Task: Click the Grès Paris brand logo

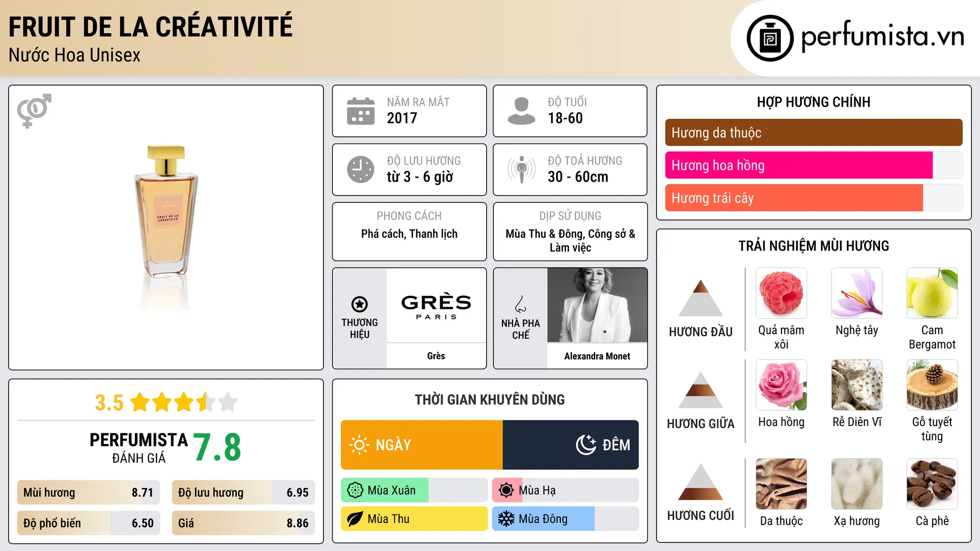Action: coord(436,305)
